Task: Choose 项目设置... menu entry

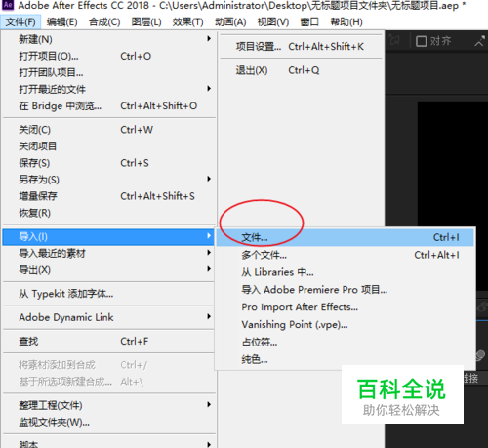Action: point(301,47)
